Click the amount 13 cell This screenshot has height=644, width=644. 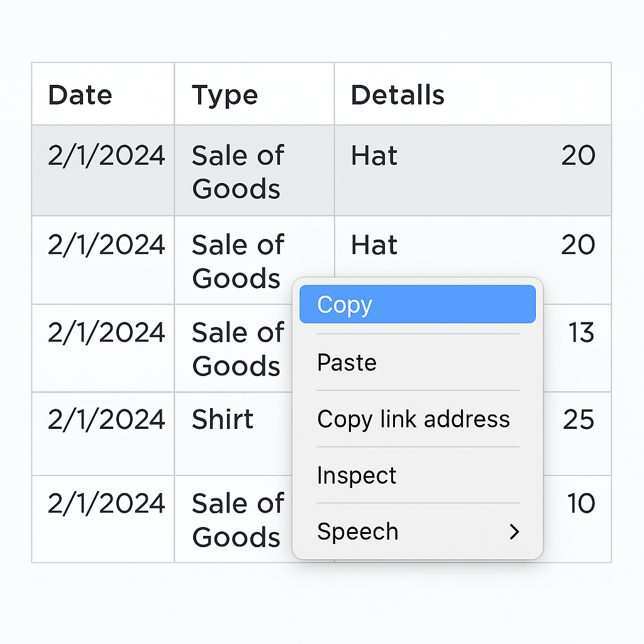(581, 332)
